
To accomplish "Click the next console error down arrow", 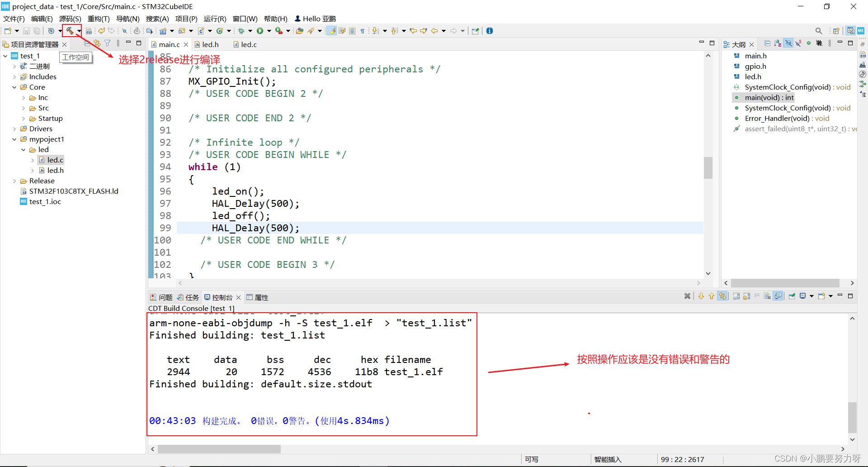I will tap(701, 296).
